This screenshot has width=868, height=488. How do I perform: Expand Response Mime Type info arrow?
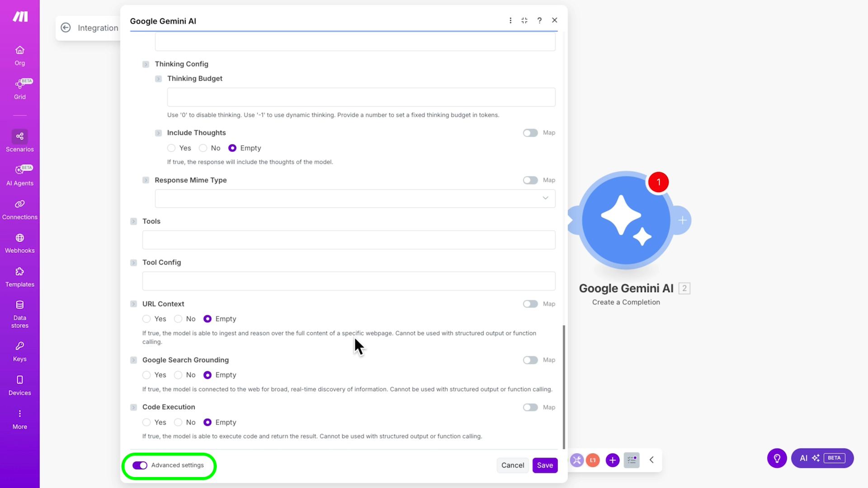146,180
